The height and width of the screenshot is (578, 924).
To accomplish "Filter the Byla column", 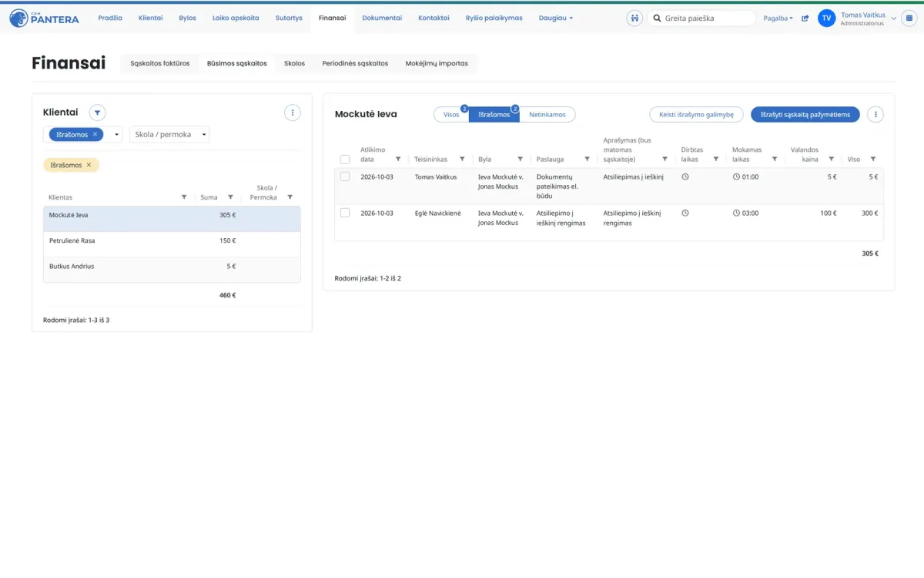I will tap(521, 160).
